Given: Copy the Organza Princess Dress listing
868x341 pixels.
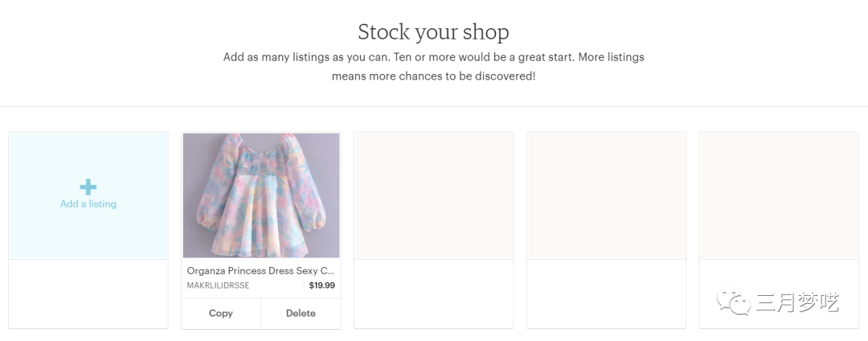Looking at the screenshot, I should (x=221, y=313).
